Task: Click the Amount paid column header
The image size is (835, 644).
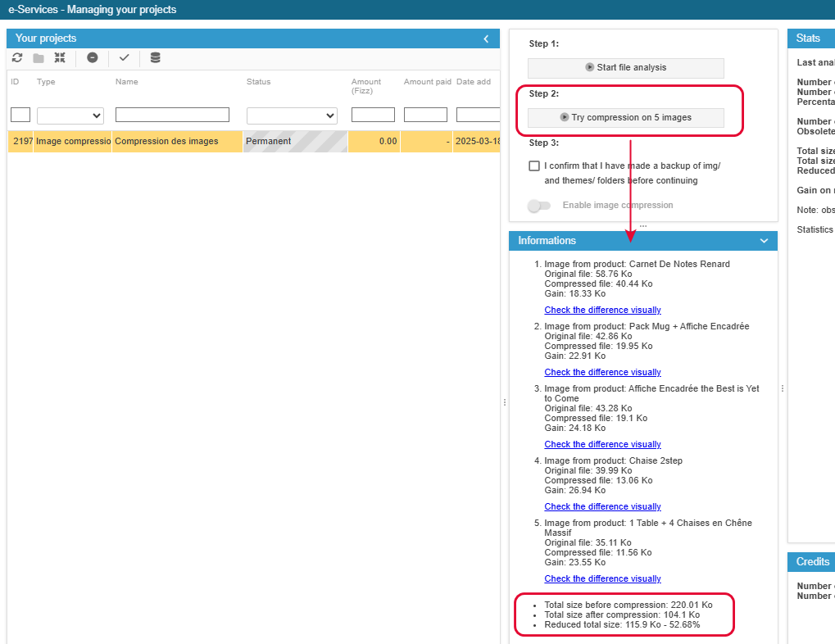Action: coord(427,81)
